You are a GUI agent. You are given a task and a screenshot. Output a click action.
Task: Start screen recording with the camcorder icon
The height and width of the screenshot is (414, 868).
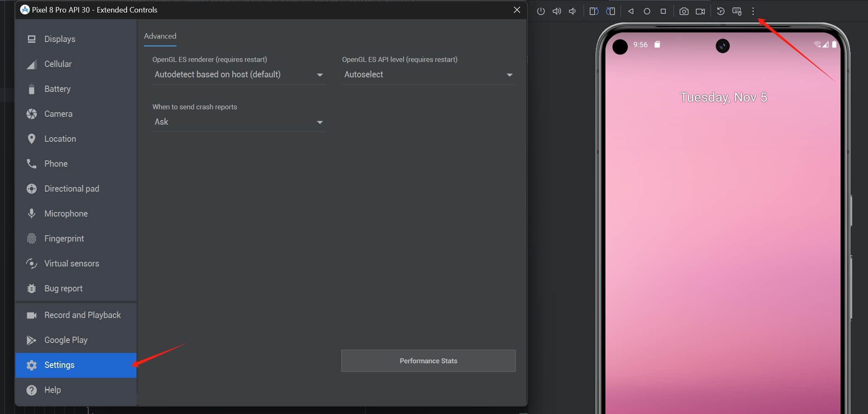coord(700,11)
